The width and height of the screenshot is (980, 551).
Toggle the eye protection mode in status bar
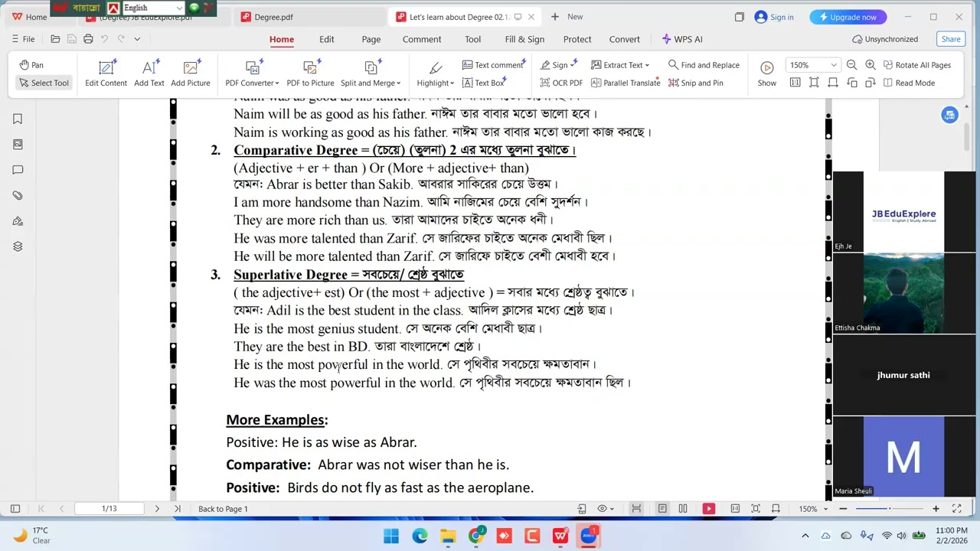point(605,509)
